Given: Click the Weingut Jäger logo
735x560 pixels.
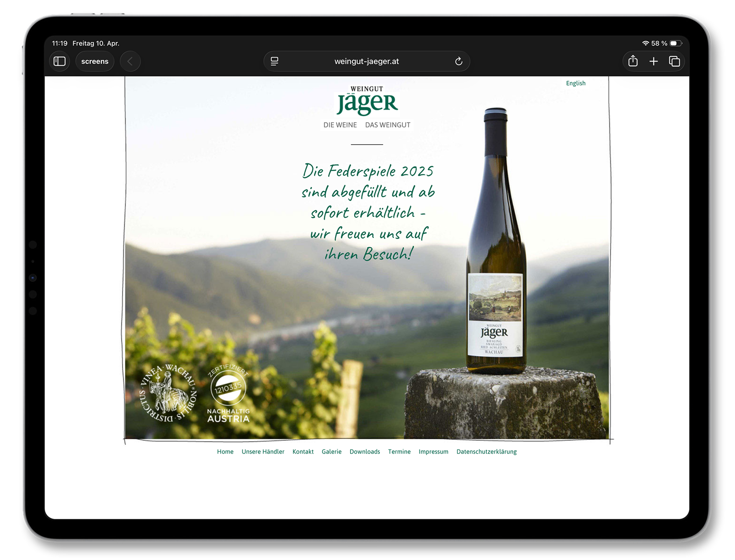Looking at the screenshot, I should (x=367, y=100).
